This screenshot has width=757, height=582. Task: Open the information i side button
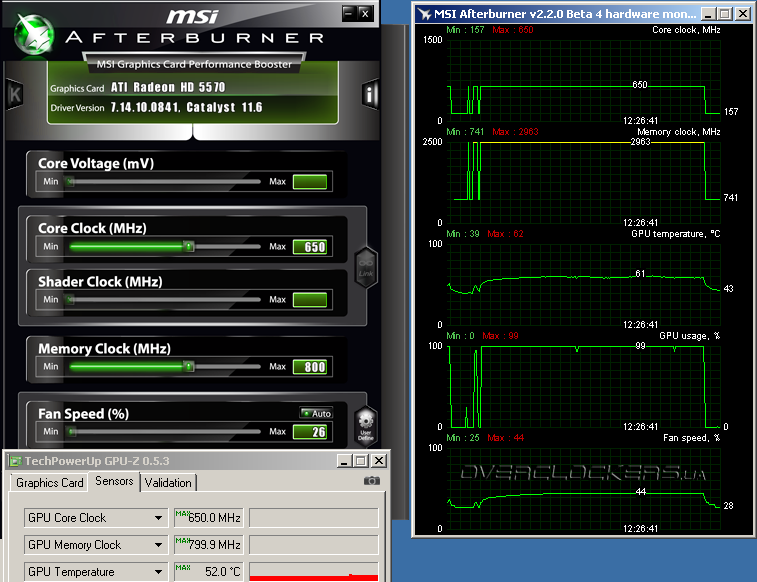pyautogui.click(x=369, y=94)
